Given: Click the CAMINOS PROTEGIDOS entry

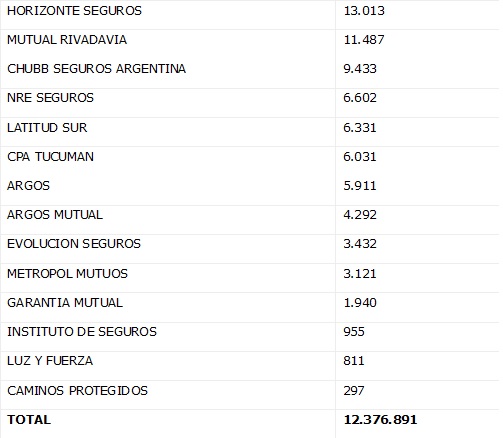Looking at the screenshot, I should 77,391.
